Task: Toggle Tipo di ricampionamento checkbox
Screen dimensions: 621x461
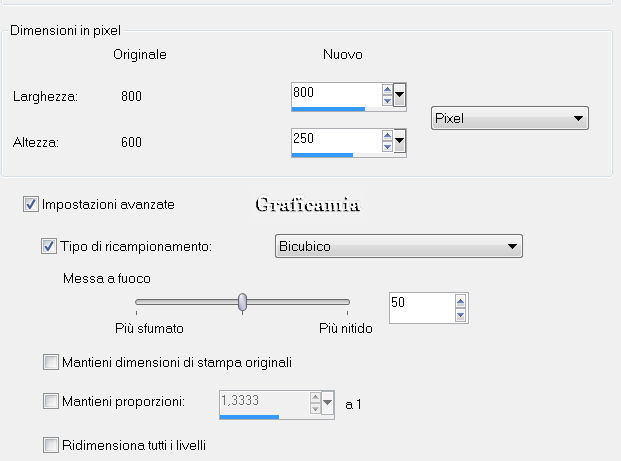Action: click(x=49, y=245)
